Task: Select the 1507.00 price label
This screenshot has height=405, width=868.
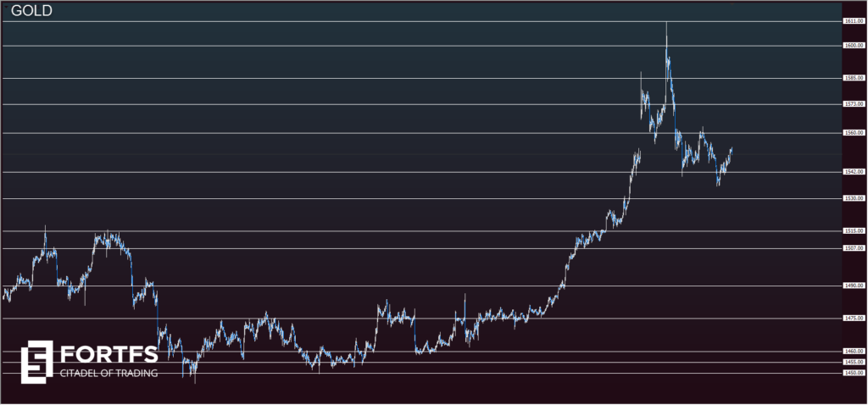Action: (x=854, y=248)
